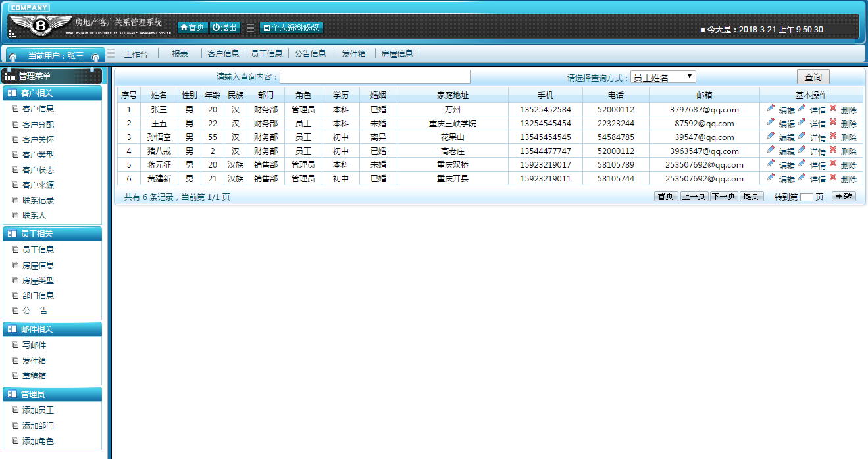This screenshot has width=868, height=459.
Task: Click the 家庭地址 column header
Action: [x=453, y=95]
